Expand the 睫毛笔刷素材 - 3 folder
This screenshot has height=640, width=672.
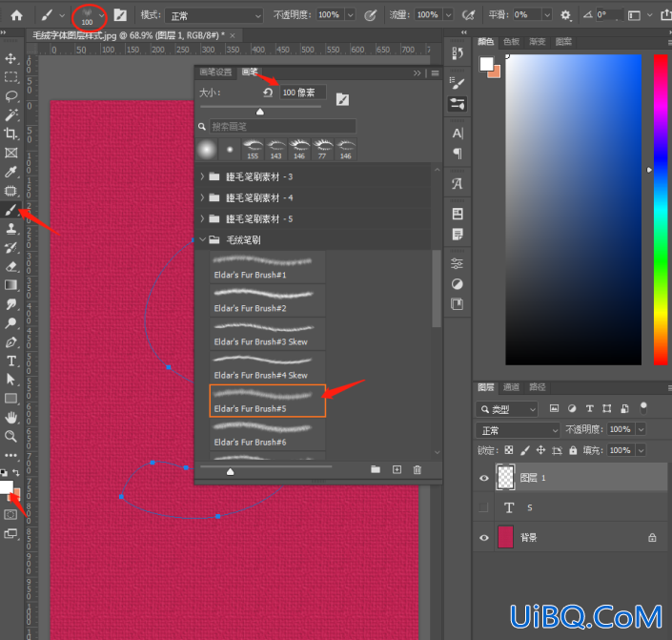click(x=202, y=176)
